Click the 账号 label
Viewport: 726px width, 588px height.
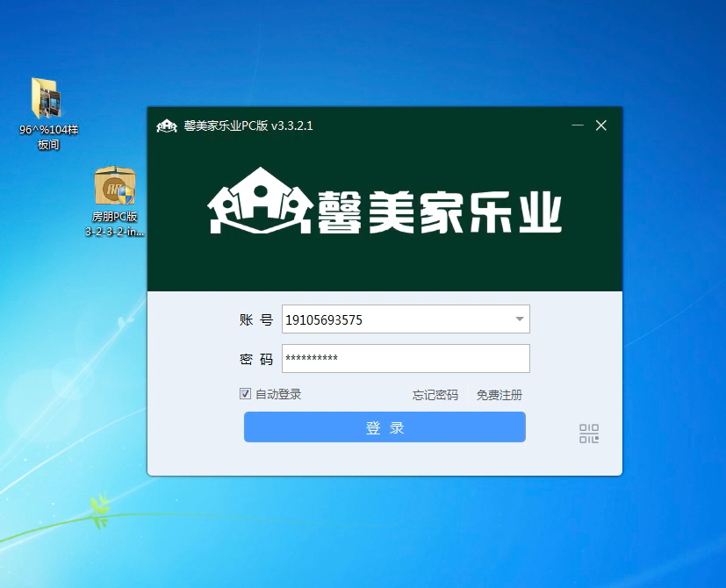click(x=255, y=320)
